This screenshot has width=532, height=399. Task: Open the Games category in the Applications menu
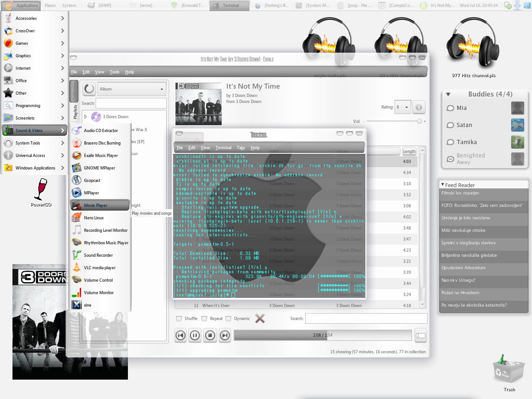coord(34,43)
